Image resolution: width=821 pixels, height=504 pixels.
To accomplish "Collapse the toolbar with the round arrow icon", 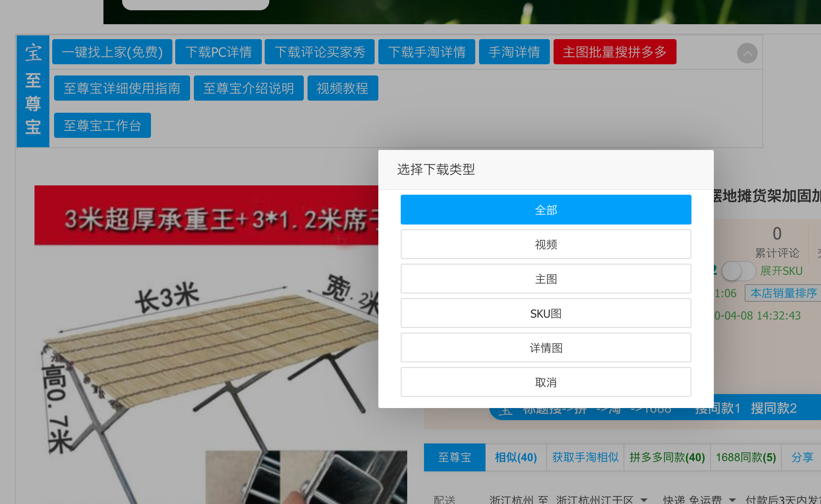I will coord(747,53).
